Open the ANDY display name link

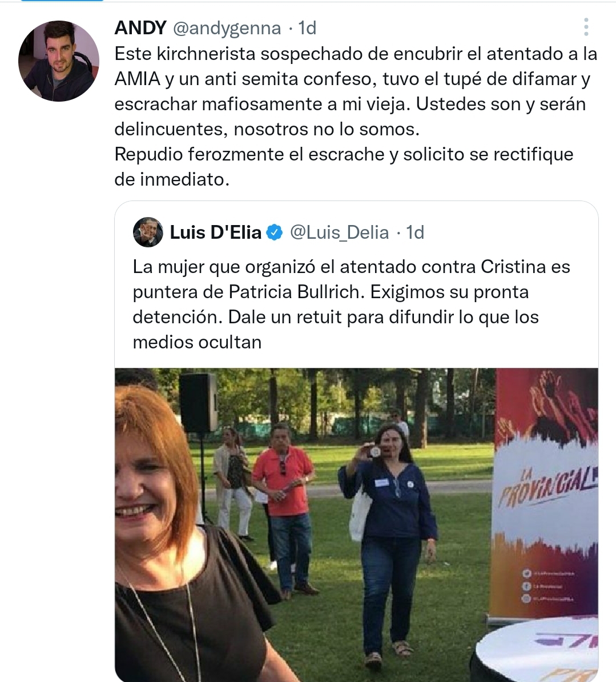(x=140, y=28)
